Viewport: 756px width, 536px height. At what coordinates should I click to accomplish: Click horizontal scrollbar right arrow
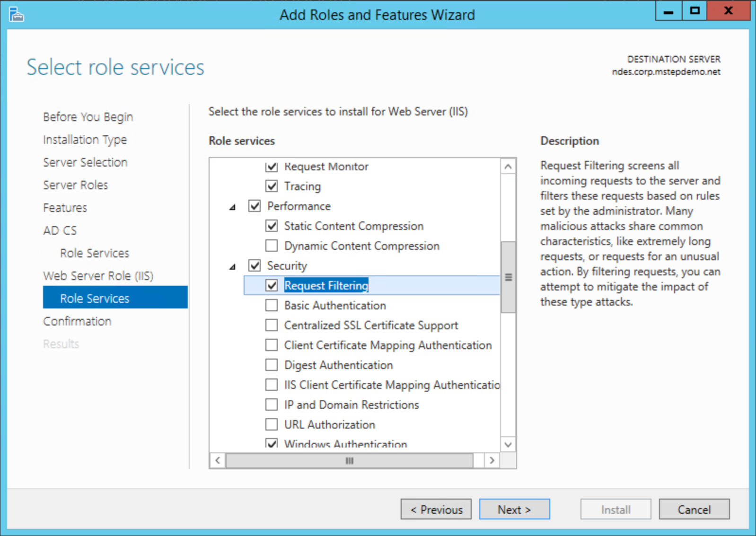click(492, 460)
